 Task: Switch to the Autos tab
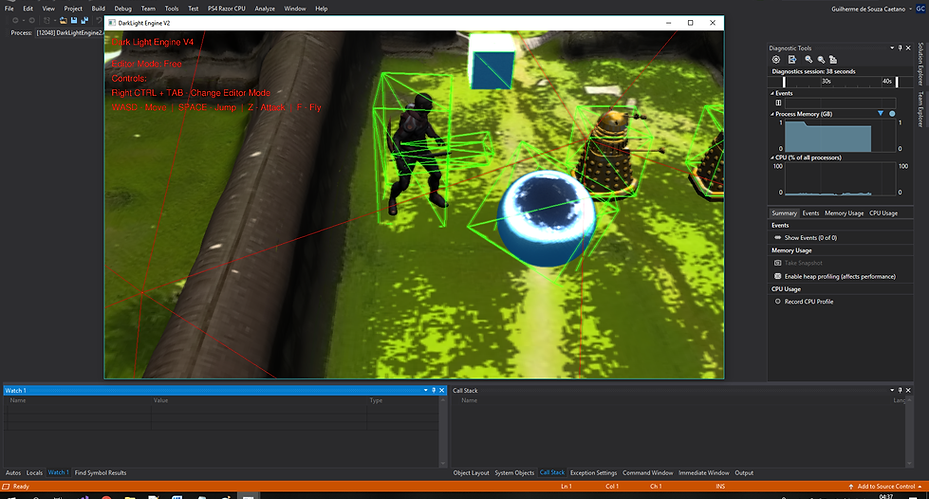(x=13, y=472)
